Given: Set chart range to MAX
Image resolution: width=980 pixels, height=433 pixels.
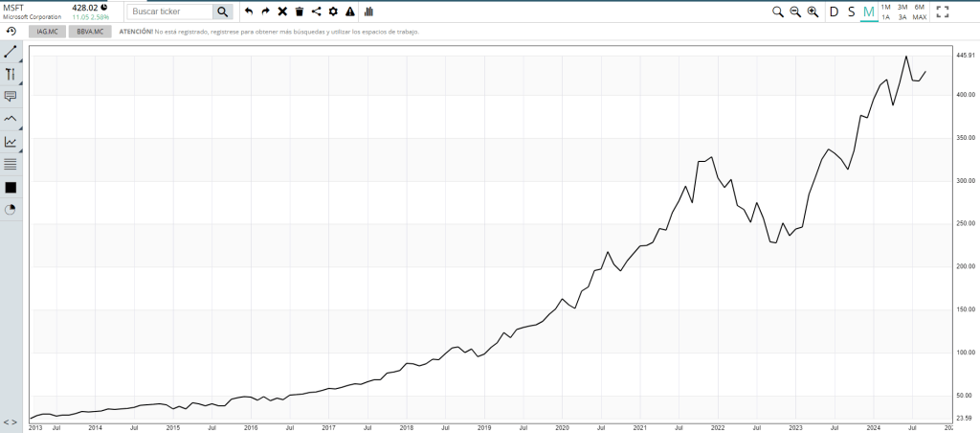Looking at the screenshot, I should click(919, 17).
